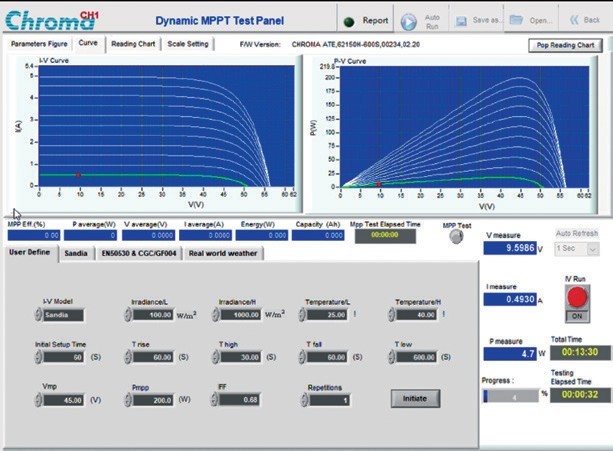
Task: Click the Total Time 00:13:30 display
Action: coord(580,353)
